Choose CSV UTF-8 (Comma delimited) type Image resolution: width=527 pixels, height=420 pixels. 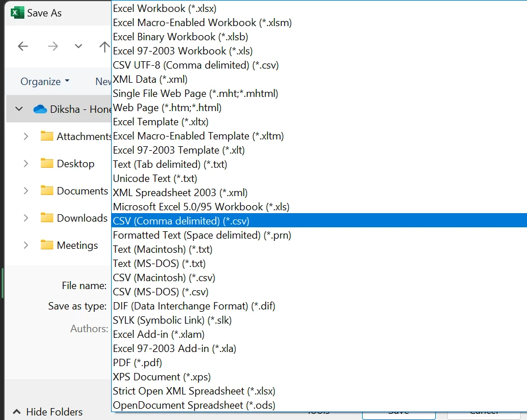pyautogui.click(x=319, y=65)
